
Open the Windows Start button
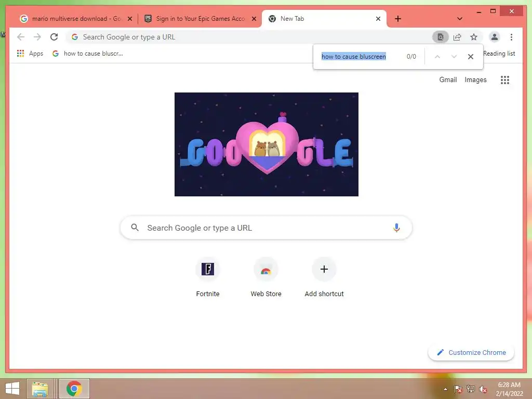12,389
